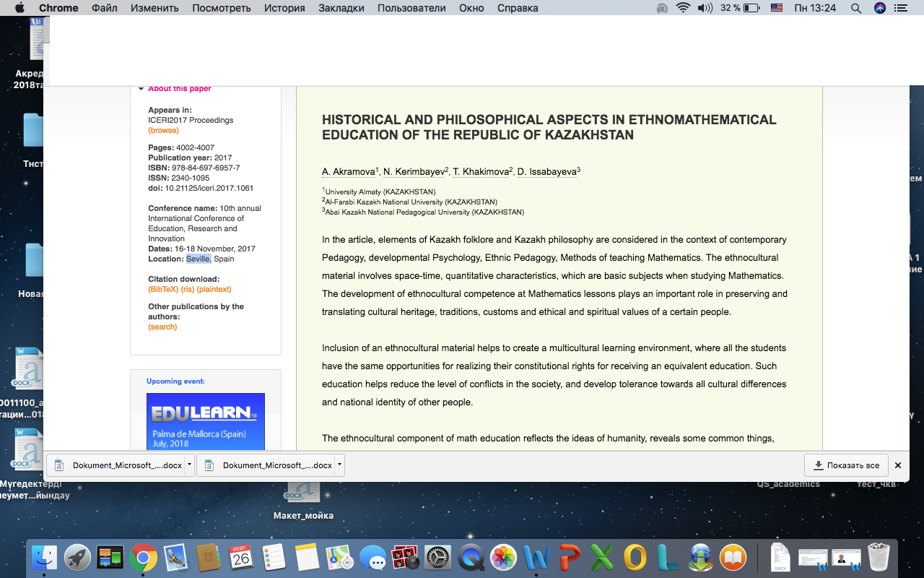Open the Photos app in the Dock
Screen dimensions: 924x578
504,558
